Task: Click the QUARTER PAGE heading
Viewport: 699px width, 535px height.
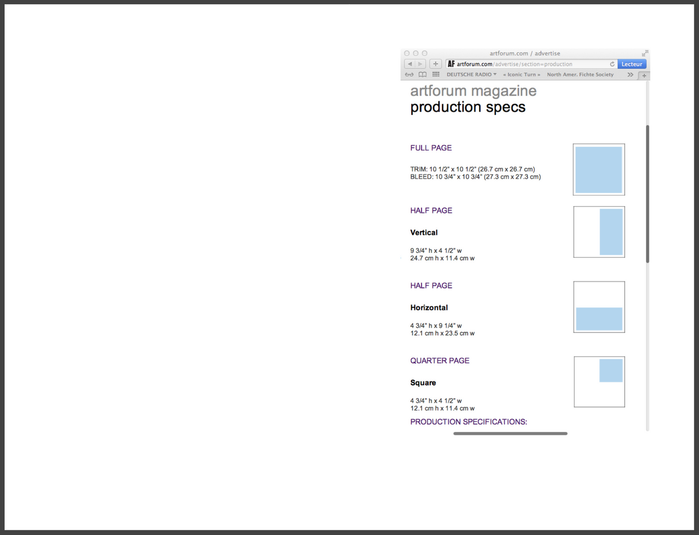Action: point(440,360)
